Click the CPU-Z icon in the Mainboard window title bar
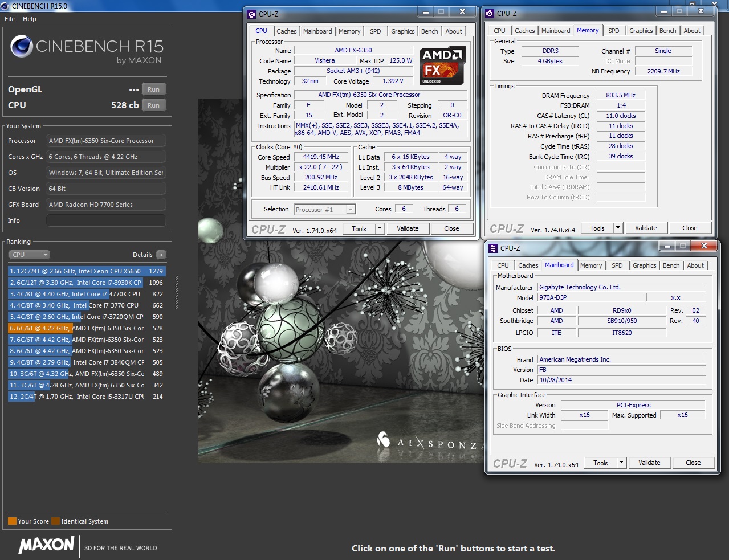The width and height of the screenshot is (729, 560). [493, 248]
